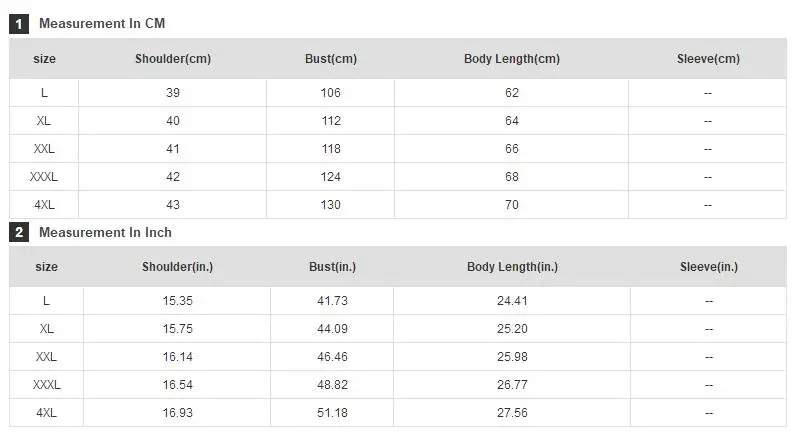Viewport: 797px width, 434px height.
Task: Click the shoulder value 15.35
Action: 177,301
